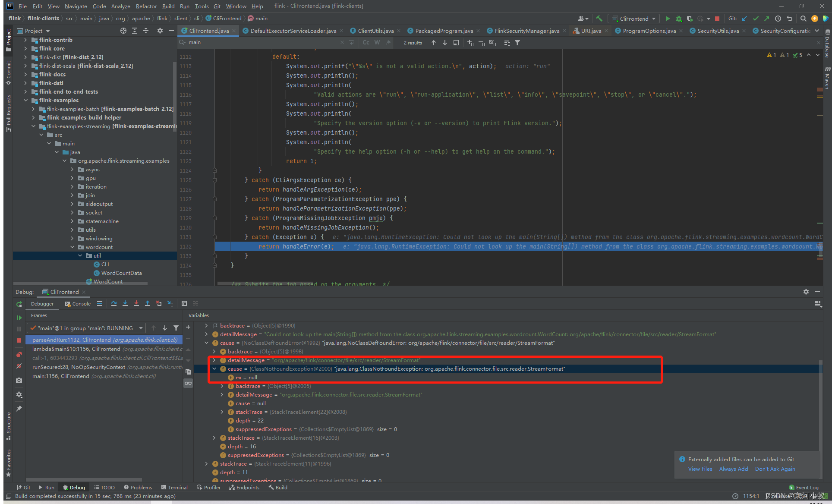This screenshot has height=504, width=832.
Task: Expand the stackTrace StackTraceElement[22] variable node
Action: click(222, 412)
